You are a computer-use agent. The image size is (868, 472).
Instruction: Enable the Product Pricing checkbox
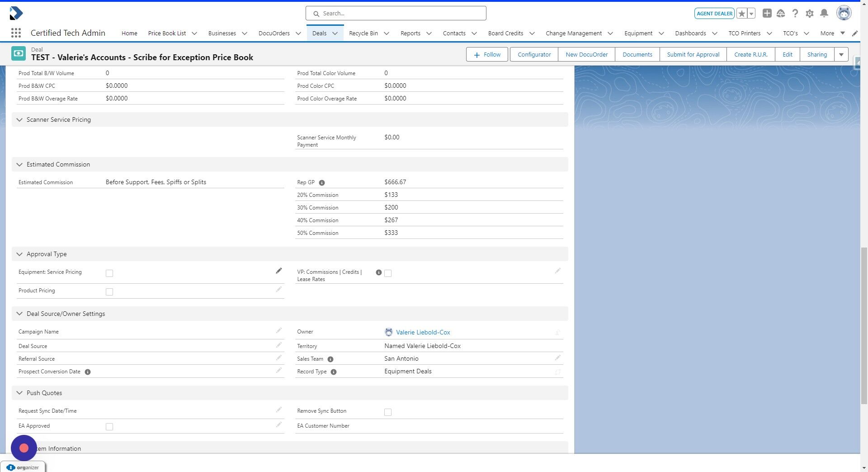pyautogui.click(x=109, y=292)
